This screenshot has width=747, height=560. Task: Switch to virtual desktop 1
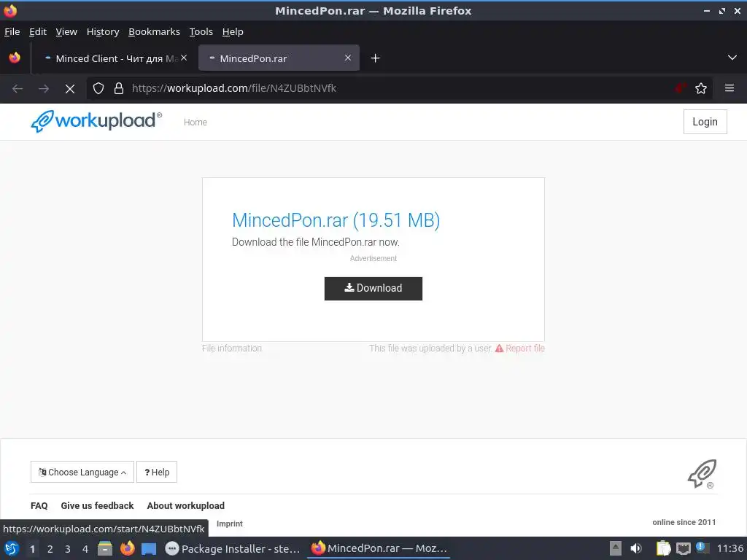point(32,549)
